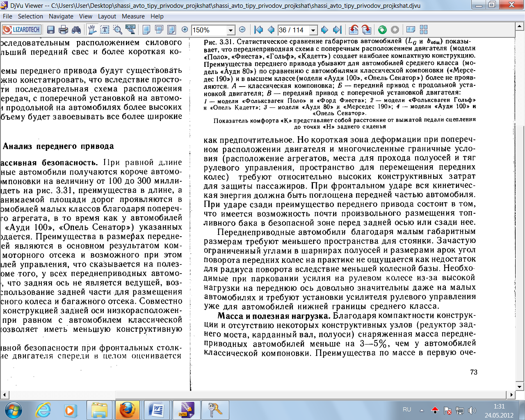The height and width of the screenshot is (420, 525).
Task: Go to the next page
Action: tap(324, 30)
